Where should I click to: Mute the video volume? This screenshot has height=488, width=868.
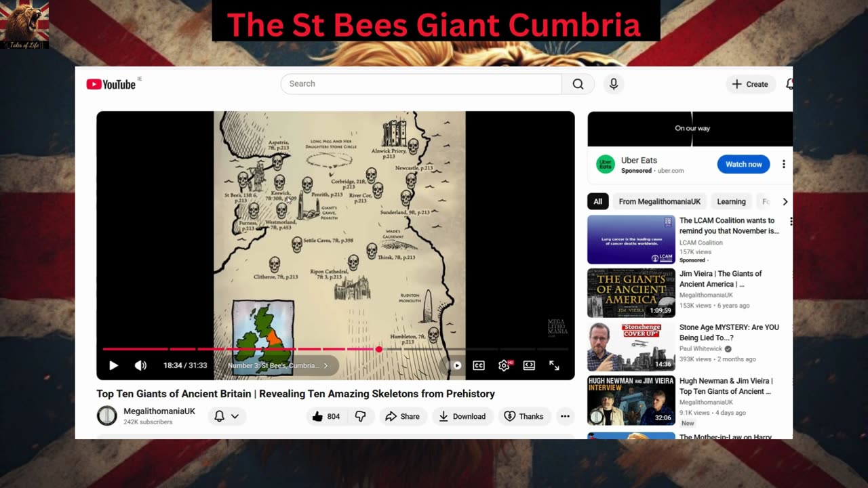[140, 365]
